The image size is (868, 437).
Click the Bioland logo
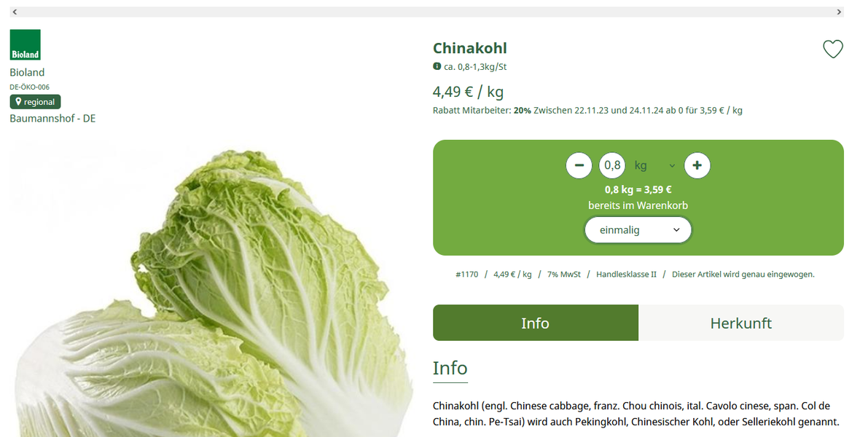click(x=25, y=45)
